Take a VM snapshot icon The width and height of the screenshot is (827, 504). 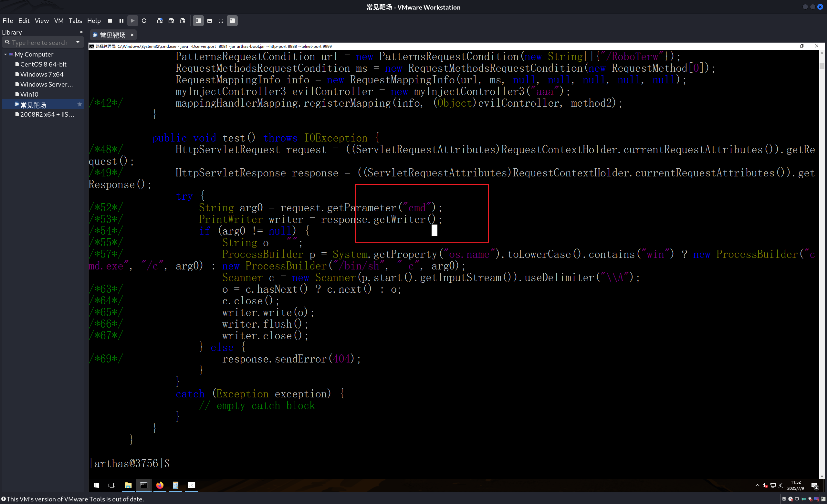(160, 21)
